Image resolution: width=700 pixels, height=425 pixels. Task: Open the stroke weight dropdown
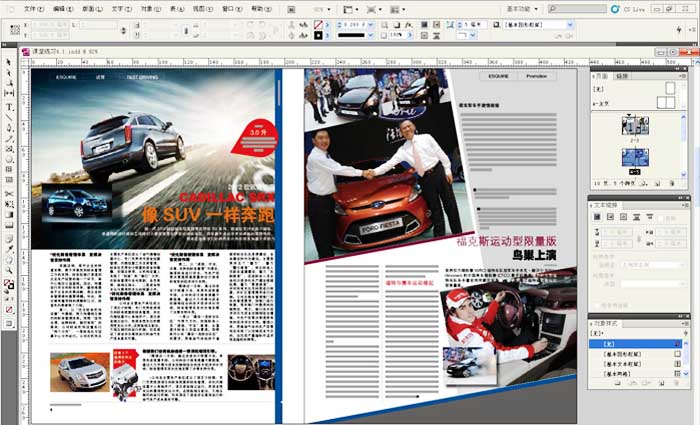coord(371,25)
